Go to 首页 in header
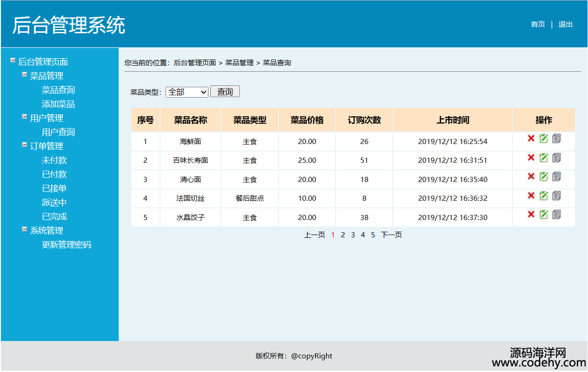588x372 pixels. pyautogui.click(x=538, y=24)
